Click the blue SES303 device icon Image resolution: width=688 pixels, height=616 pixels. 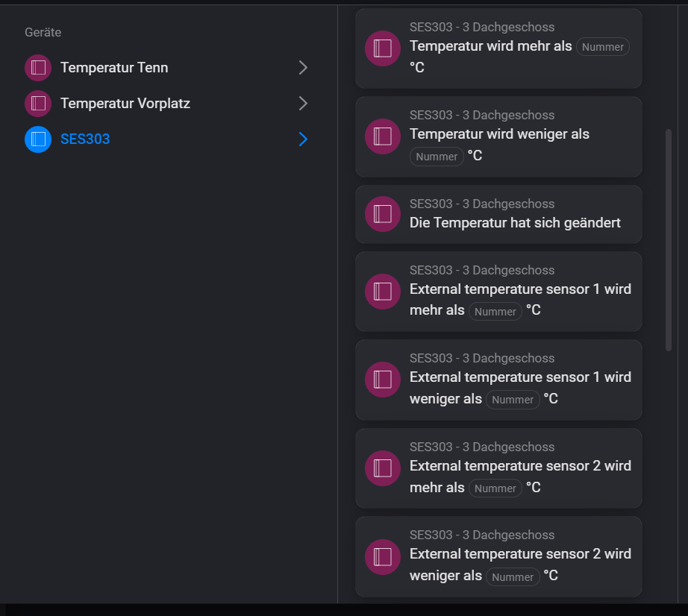pos(37,139)
